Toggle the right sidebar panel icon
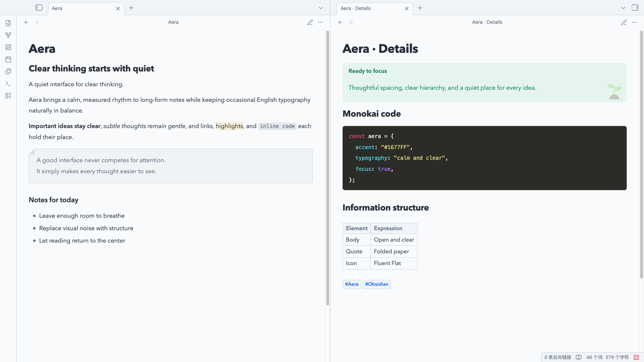The height and width of the screenshot is (362, 644). pos(635,8)
